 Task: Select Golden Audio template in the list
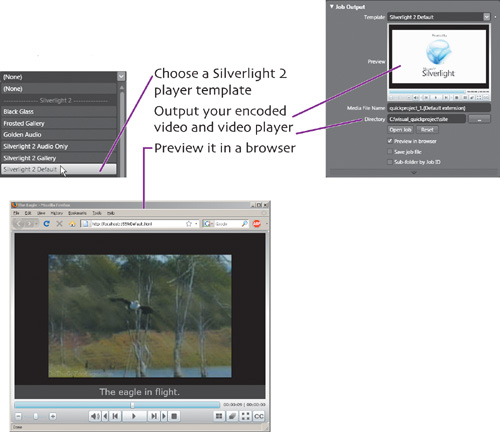tap(59, 135)
